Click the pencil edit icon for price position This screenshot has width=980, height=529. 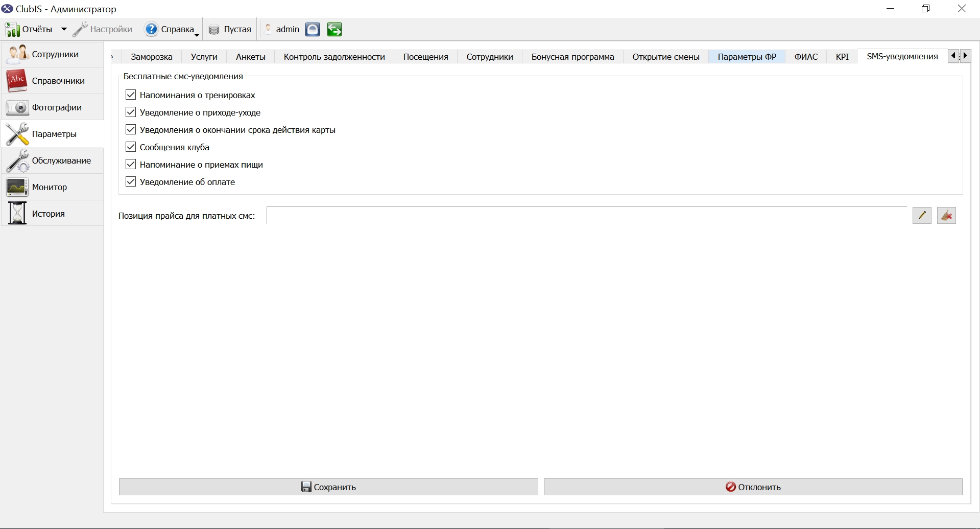point(922,216)
